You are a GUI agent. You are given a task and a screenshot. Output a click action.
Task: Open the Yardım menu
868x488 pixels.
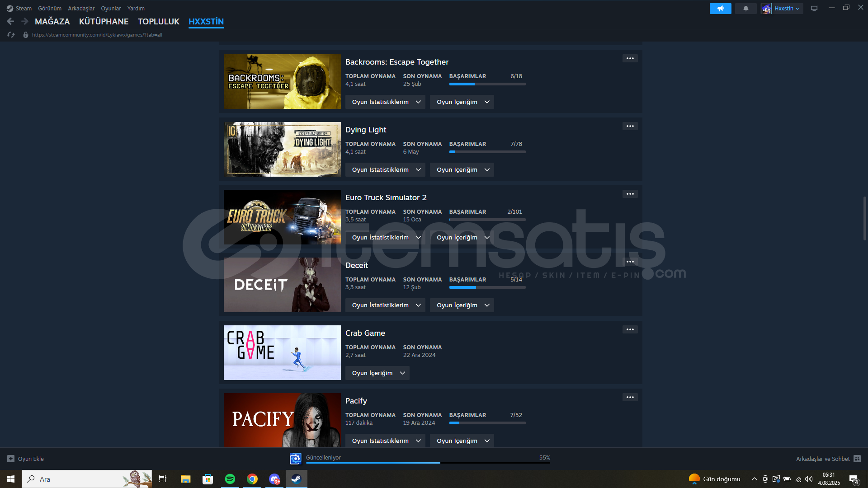(x=136, y=9)
